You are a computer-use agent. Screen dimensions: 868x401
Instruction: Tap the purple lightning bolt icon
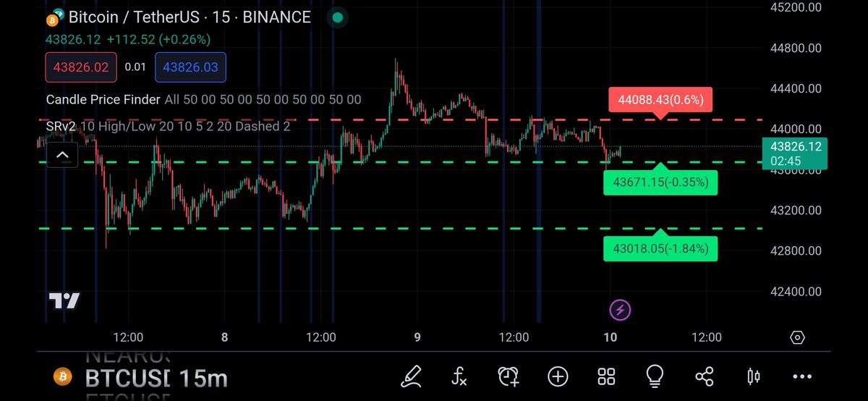tap(620, 311)
